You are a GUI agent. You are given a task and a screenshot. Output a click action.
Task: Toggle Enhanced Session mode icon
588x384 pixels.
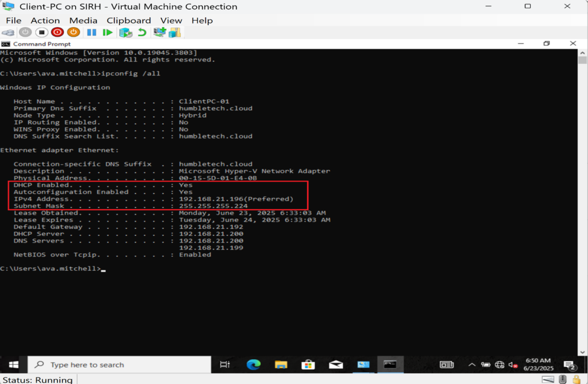point(160,33)
